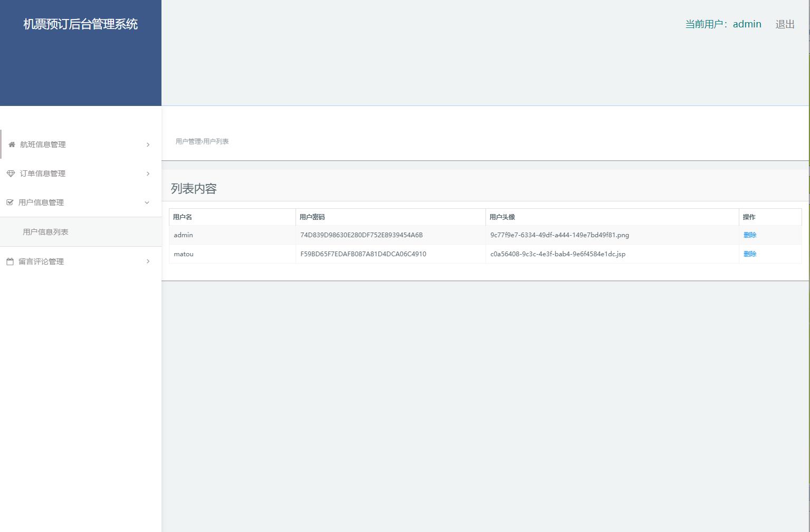
Task: Expand the 订单信息管理 chevron arrow
Action: [x=148, y=173]
